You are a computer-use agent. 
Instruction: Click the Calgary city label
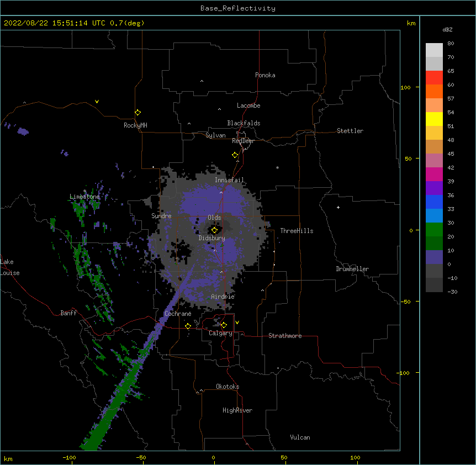[220, 333]
